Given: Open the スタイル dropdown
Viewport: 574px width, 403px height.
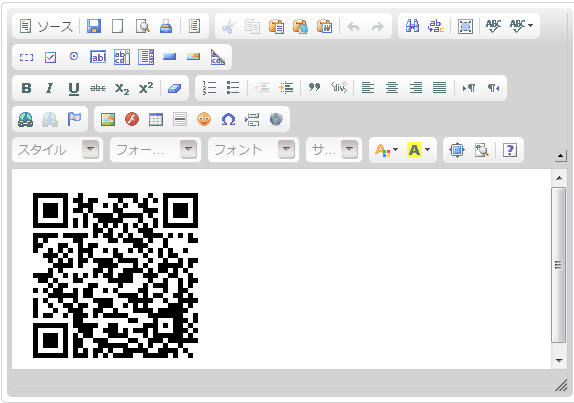Looking at the screenshot, I should (x=57, y=150).
